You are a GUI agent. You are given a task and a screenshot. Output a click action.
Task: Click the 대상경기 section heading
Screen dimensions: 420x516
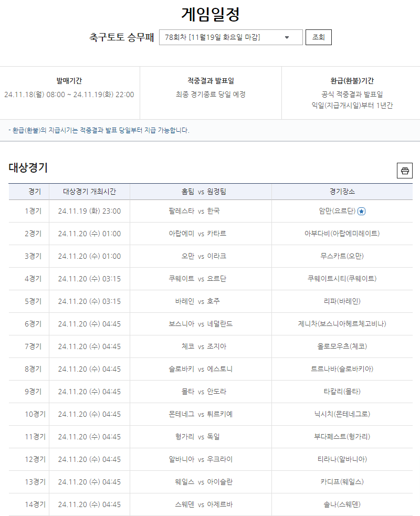pos(28,168)
